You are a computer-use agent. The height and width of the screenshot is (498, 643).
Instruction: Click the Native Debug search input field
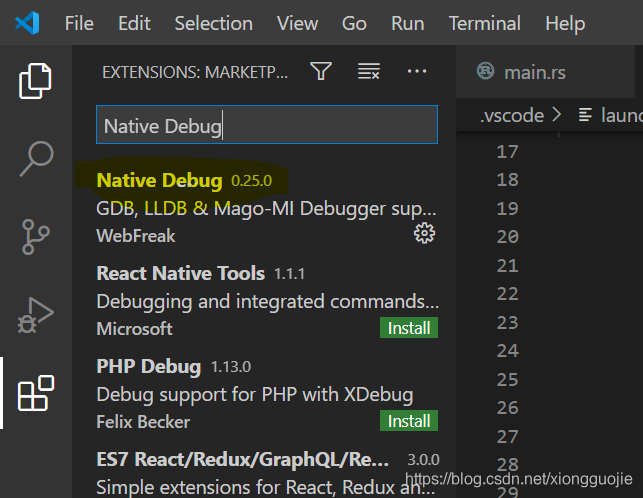[267, 125]
